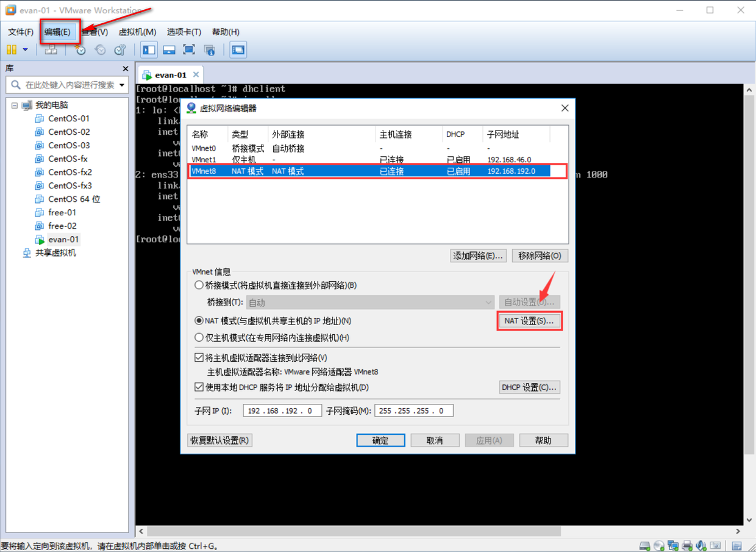Select the NAT 模式 radio button
This screenshot has width=756, height=552.
(199, 320)
